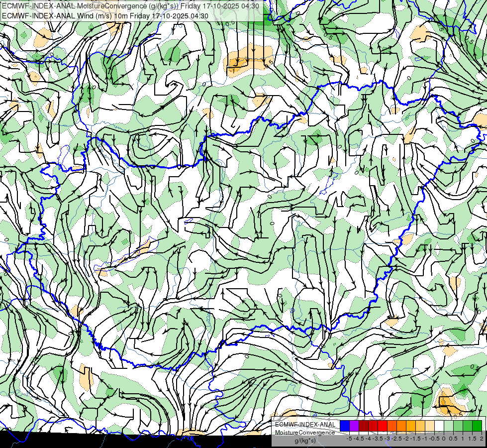Select the swatch between -4.5 and -4
This screenshot has height=448, width=487.
(364, 426)
